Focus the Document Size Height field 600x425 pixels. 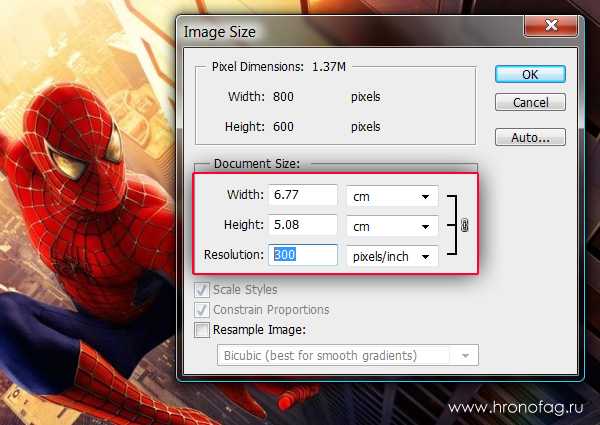point(303,225)
